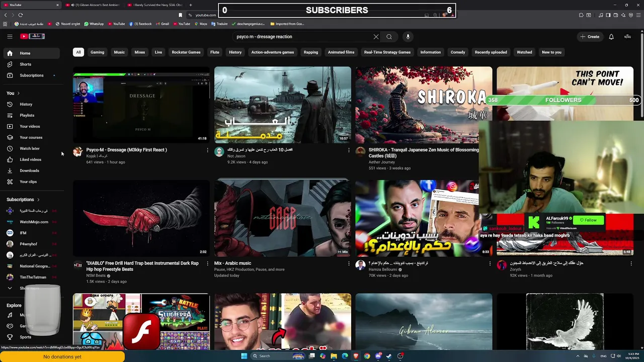The image size is (644, 362).
Task: Open Subscriptions in the sidebar
Action: (30, 75)
